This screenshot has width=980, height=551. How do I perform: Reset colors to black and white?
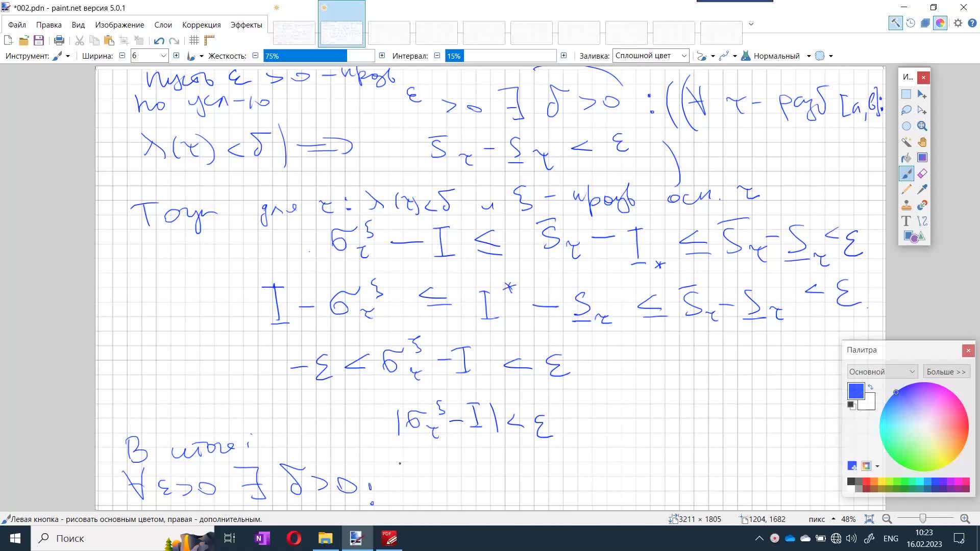(x=851, y=405)
